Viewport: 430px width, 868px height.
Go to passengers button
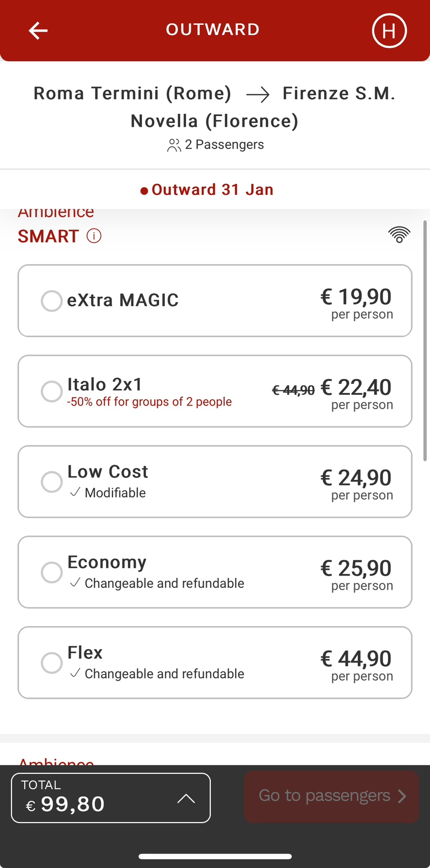click(x=332, y=796)
